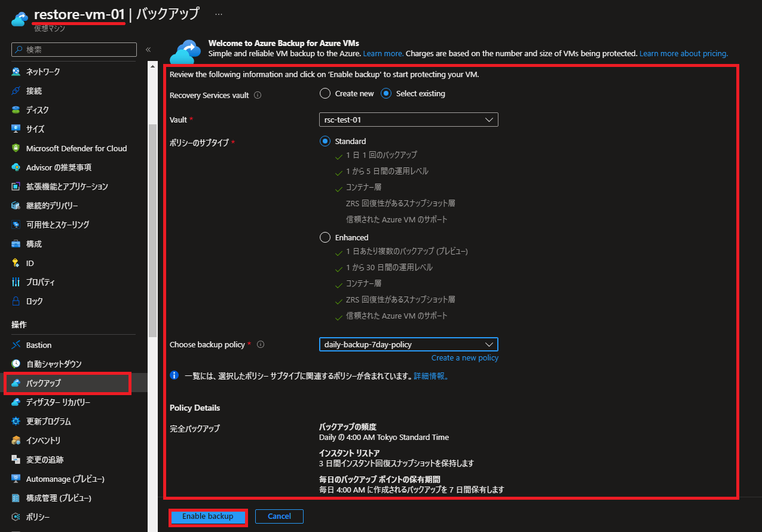This screenshot has width=762, height=532.
Task: Click the バックアップ cloud icon in sidebar
Action: click(x=16, y=383)
